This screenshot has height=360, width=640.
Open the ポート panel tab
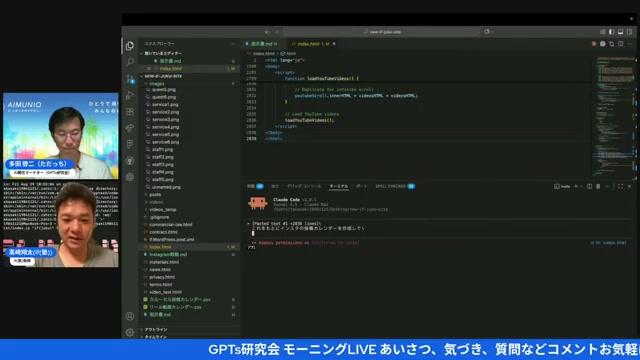[x=362, y=186]
